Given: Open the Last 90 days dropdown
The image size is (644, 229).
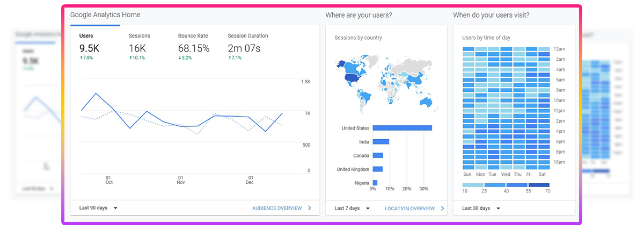Looking at the screenshot, I should click(x=98, y=208).
